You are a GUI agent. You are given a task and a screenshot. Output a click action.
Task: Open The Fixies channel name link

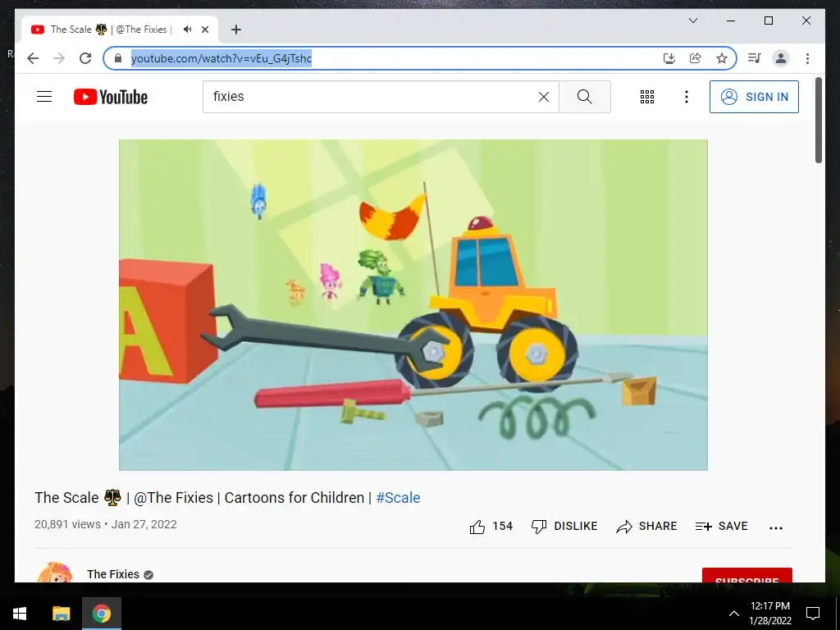coord(113,574)
